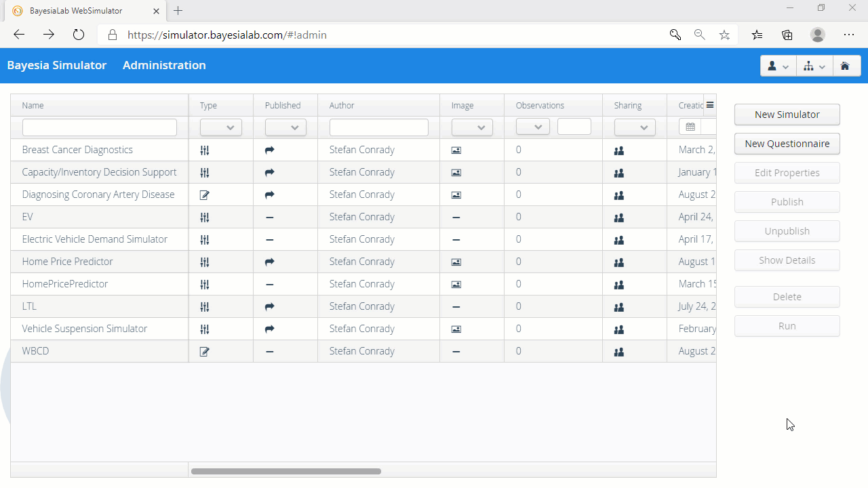Open the Bayesia Simulator header link

click(57, 65)
